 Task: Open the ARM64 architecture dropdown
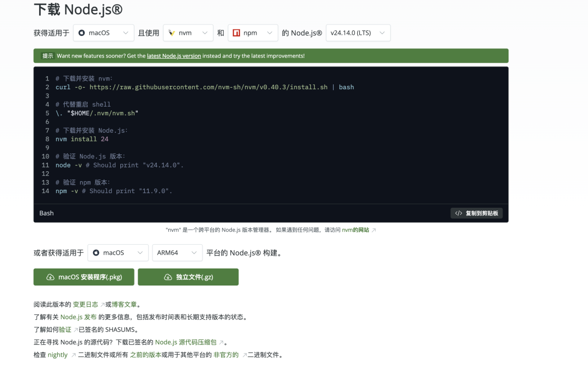177,252
